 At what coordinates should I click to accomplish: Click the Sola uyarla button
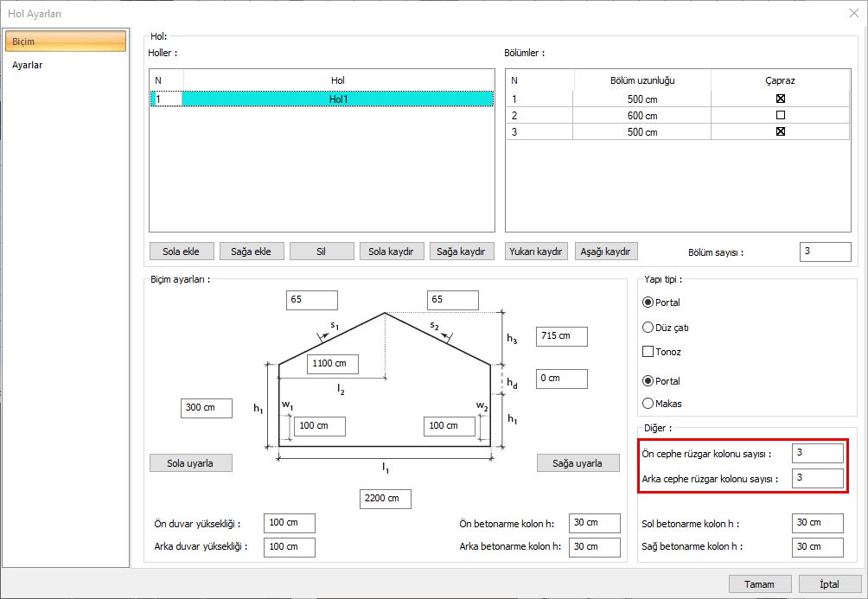pos(192,463)
